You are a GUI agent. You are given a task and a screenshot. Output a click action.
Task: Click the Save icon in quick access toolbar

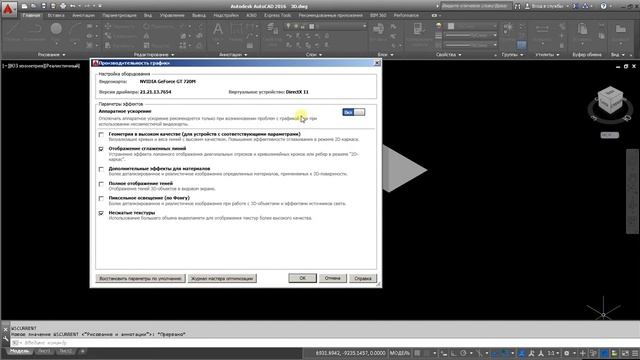43,6
